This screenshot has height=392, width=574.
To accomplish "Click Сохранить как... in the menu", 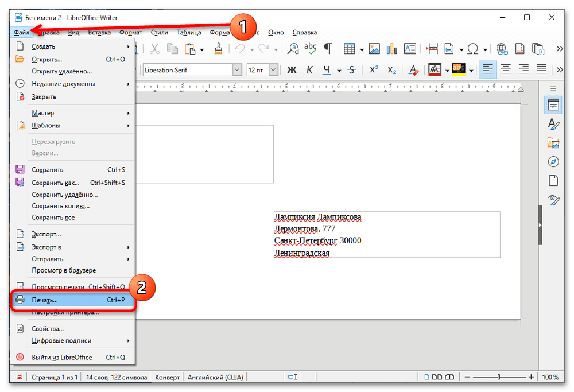I will point(55,183).
